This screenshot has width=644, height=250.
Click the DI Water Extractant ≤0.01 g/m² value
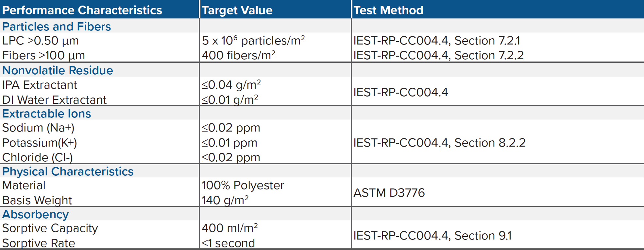pyautogui.click(x=230, y=99)
